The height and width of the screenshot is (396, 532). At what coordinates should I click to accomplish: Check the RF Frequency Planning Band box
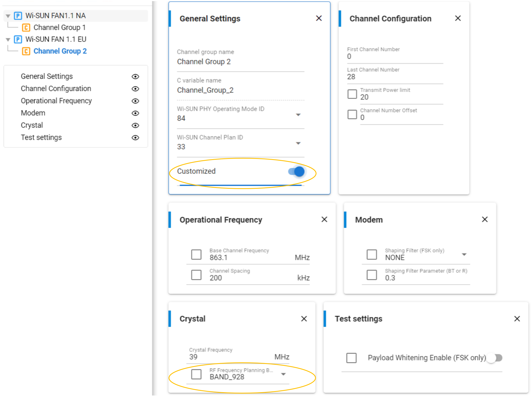[196, 374]
